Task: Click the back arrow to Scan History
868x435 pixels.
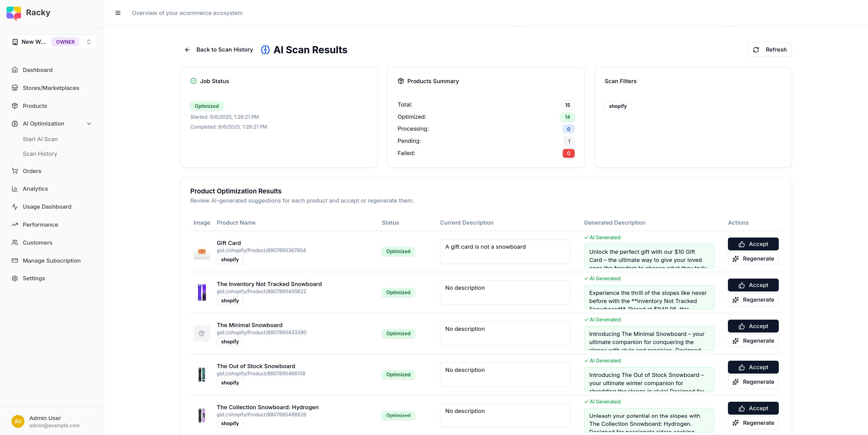Action: point(187,50)
